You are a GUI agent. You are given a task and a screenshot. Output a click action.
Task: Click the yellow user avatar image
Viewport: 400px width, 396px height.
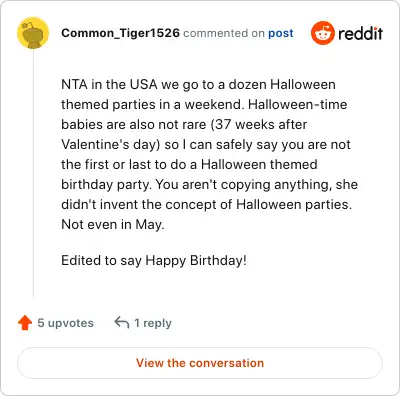click(33, 33)
